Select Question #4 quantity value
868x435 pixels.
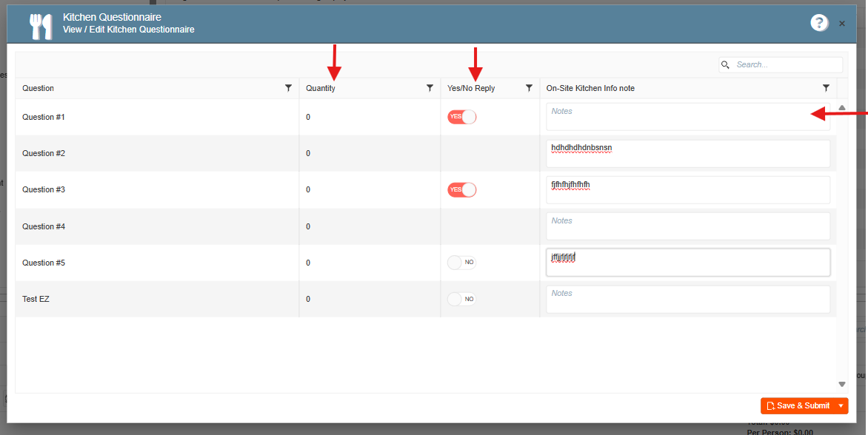pos(308,226)
